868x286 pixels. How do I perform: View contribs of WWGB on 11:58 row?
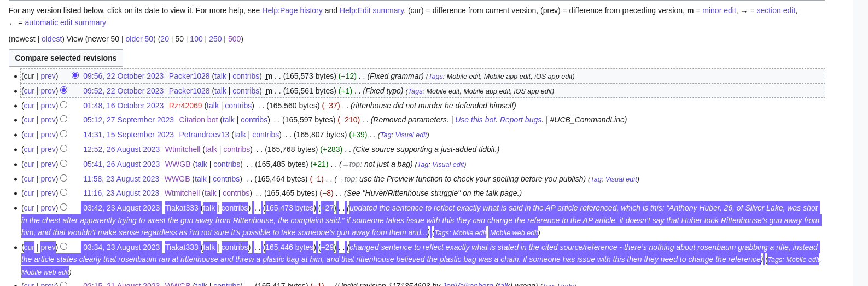[226, 179]
